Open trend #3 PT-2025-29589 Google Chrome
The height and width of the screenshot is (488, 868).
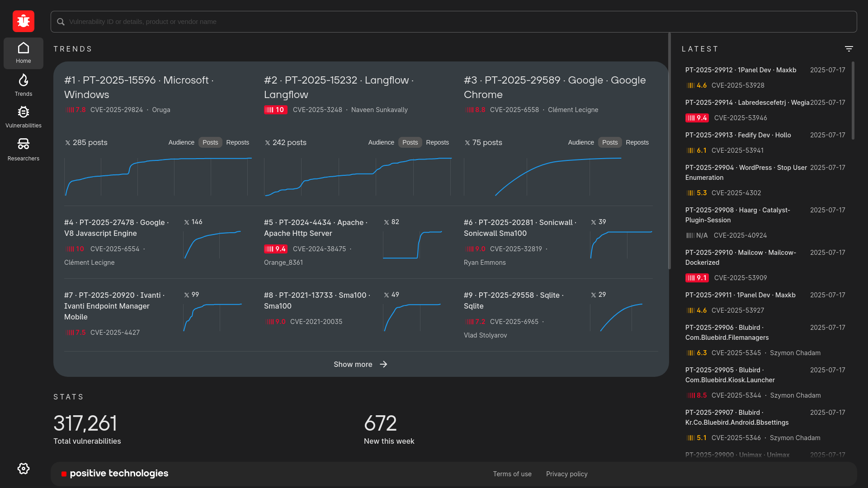pyautogui.click(x=555, y=87)
